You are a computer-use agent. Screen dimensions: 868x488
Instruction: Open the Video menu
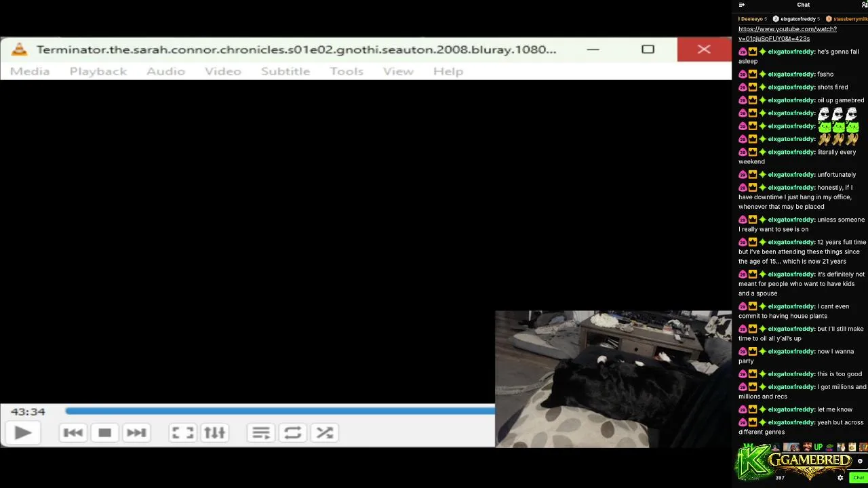[x=223, y=71]
